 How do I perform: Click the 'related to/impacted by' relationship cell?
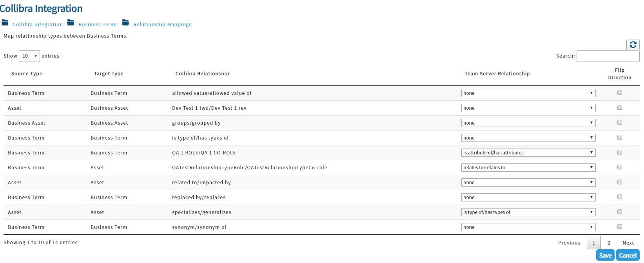pos(201,183)
